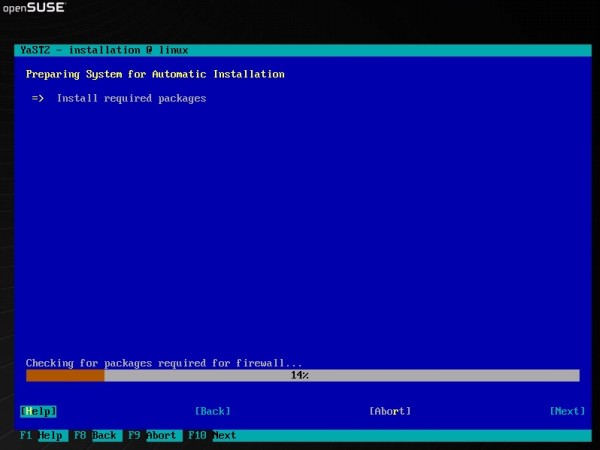Abort installation via [Abort] button

(390, 411)
